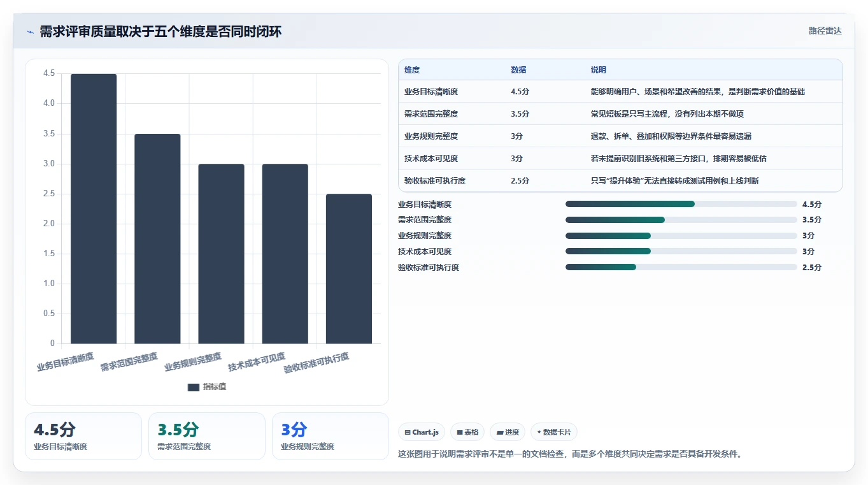
Task: Click the lightning icon before the page title
Action: [x=31, y=32]
